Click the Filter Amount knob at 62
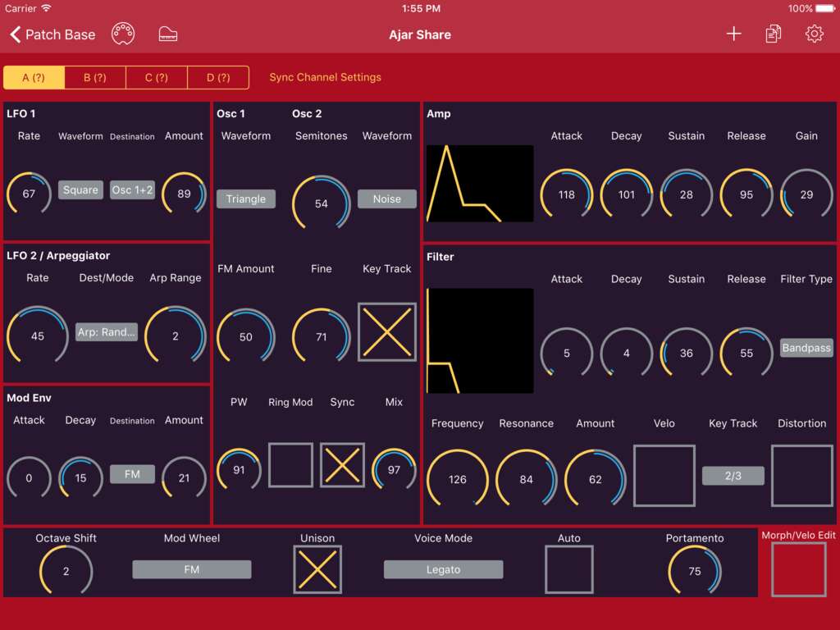 click(x=596, y=479)
